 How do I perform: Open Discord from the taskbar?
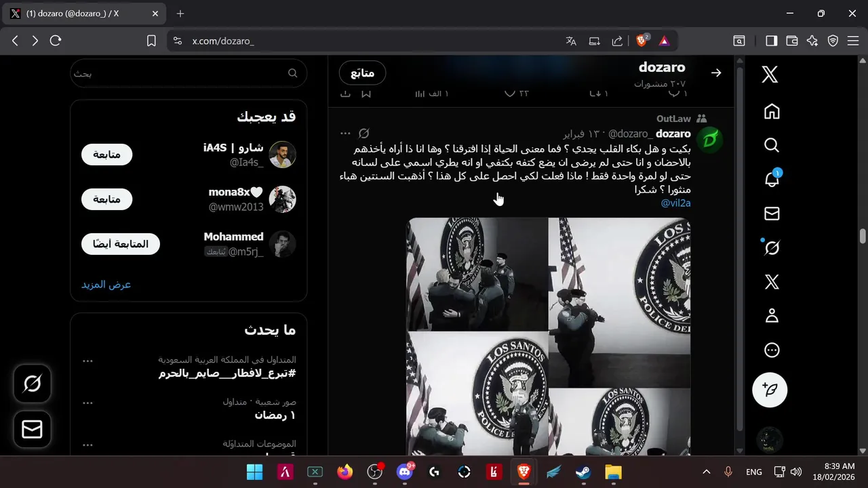(x=406, y=472)
